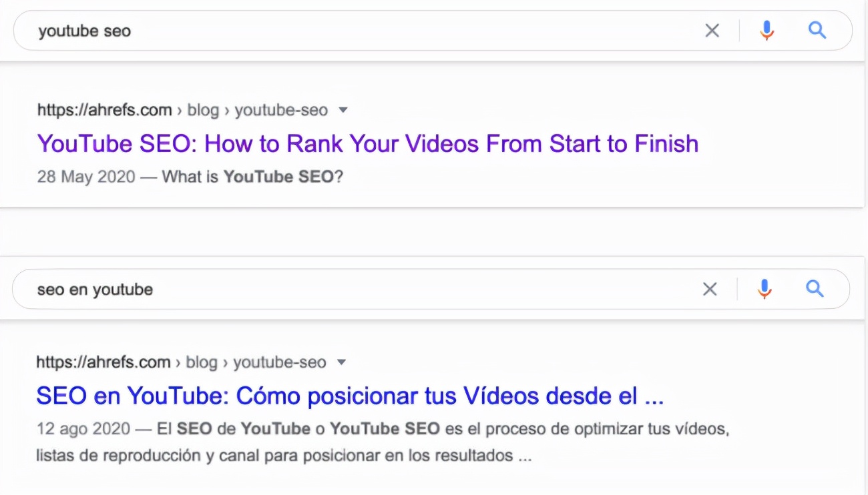Click the "12 ago 2020" snippet date
This screenshot has height=495, width=868.
pos(83,429)
